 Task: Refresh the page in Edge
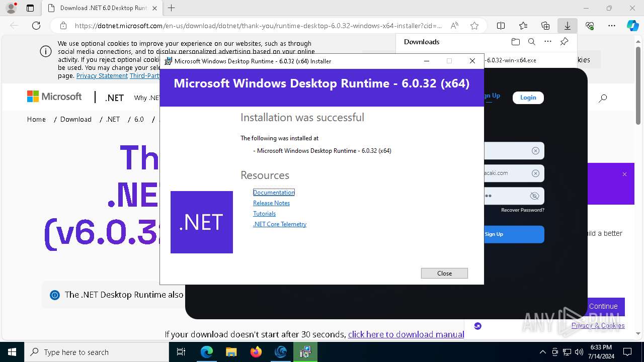pyautogui.click(x=36, y=26)
